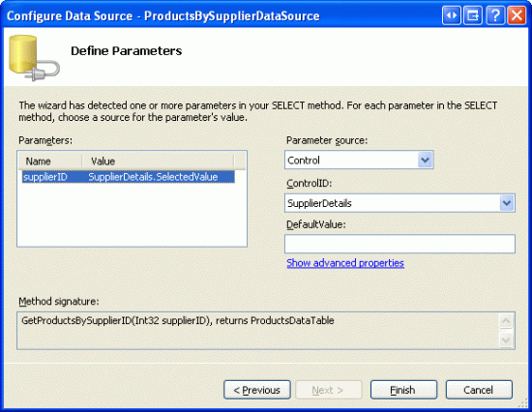
Task: Click the Name column header
Action: pyautogui.click(x=50, y=161)
